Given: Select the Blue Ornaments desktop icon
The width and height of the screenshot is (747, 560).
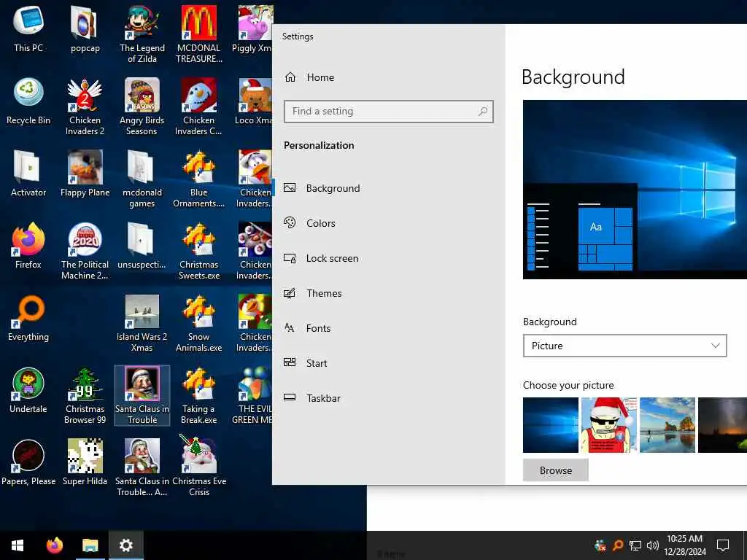Looking at the screenshot, I should click(199, 179).
